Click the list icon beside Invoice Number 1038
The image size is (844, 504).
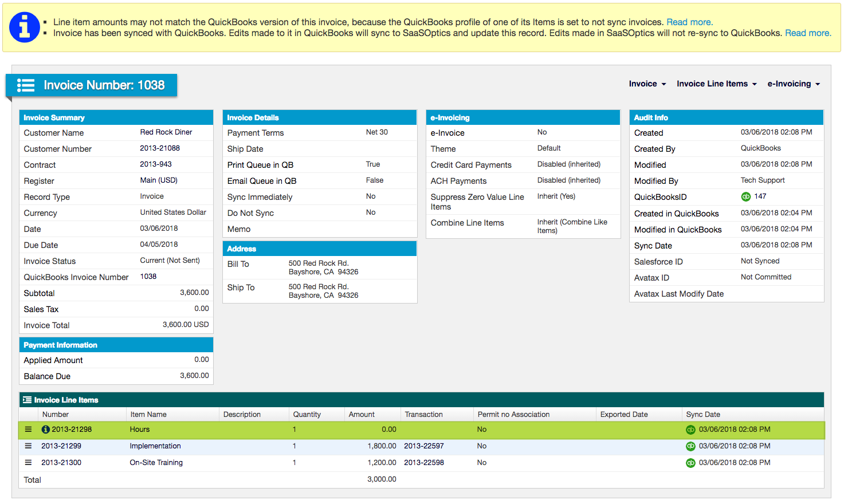coord(26,85)
